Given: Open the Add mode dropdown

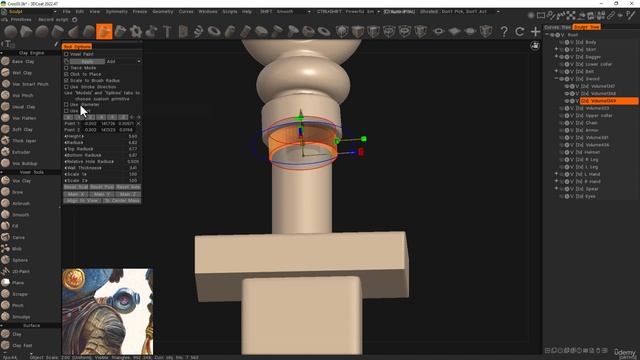Looking at the screenshot, I should pos(124,61).
